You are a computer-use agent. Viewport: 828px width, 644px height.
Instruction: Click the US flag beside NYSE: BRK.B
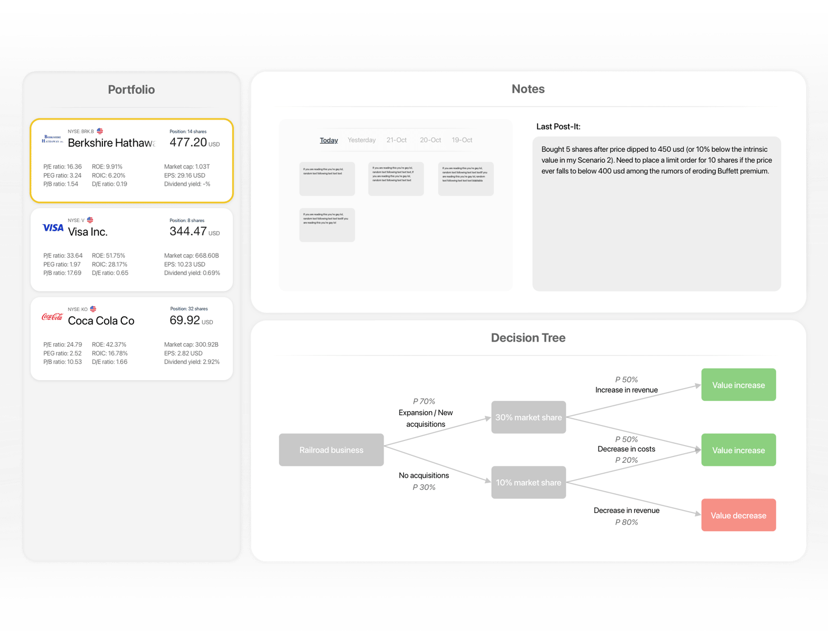(100, 131)
